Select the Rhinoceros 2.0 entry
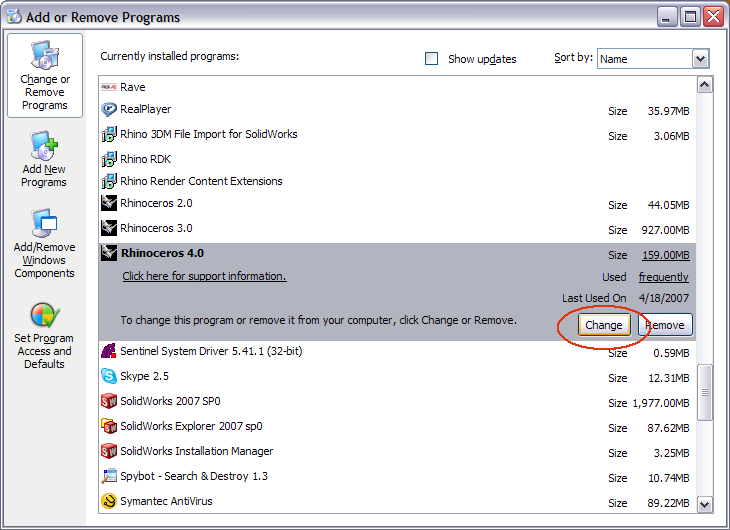The width and height of the screenshot is (730, 530). point(156,203)
